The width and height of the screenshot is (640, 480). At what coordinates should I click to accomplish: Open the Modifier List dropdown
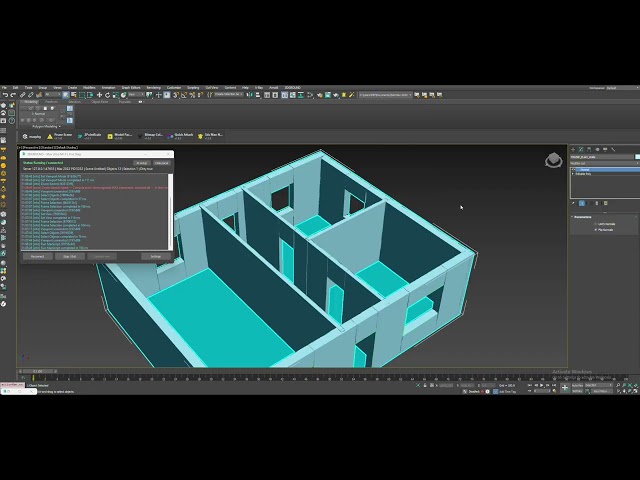[x=605, y=163]
